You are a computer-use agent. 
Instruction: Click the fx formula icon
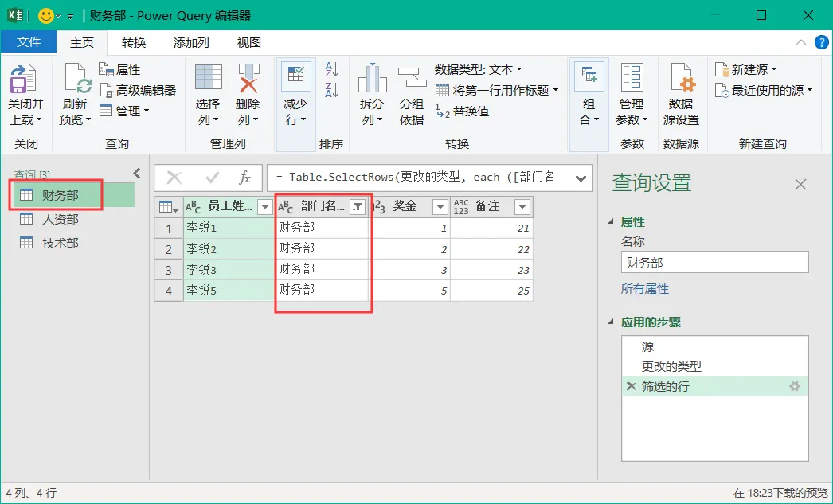[245, 178]
